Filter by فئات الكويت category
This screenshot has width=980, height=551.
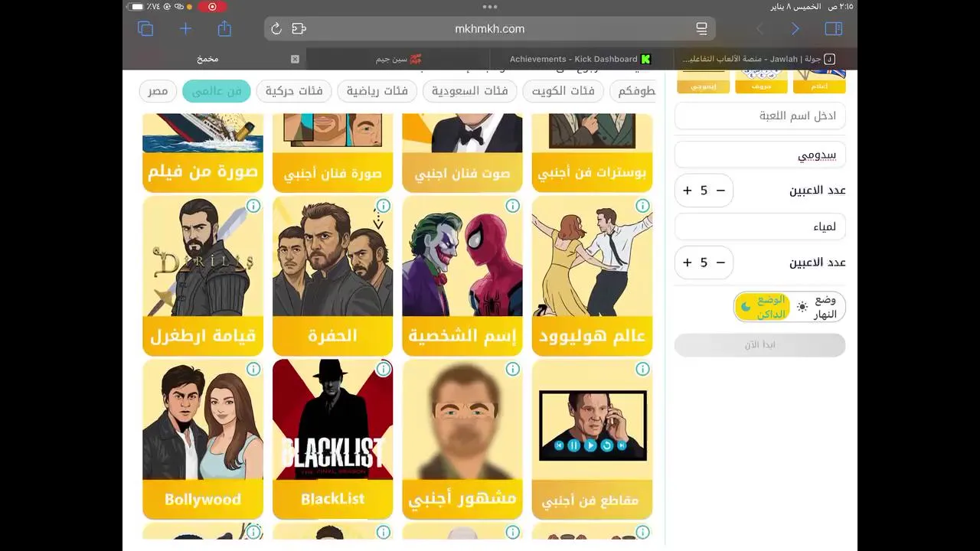[563, 91]
